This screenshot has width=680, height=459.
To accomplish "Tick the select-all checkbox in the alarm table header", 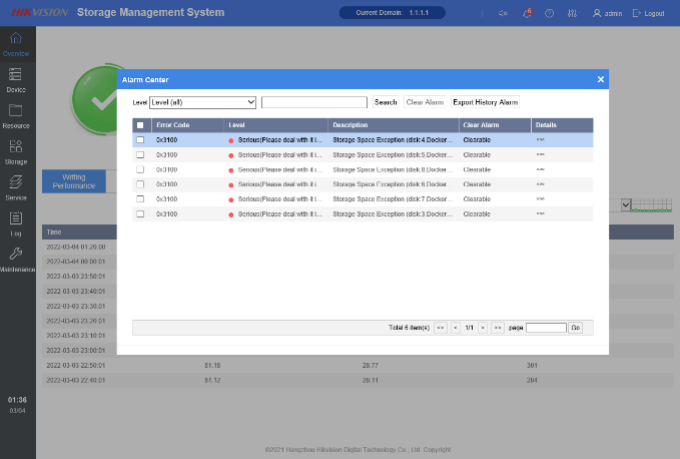I will tap(140, 125).
